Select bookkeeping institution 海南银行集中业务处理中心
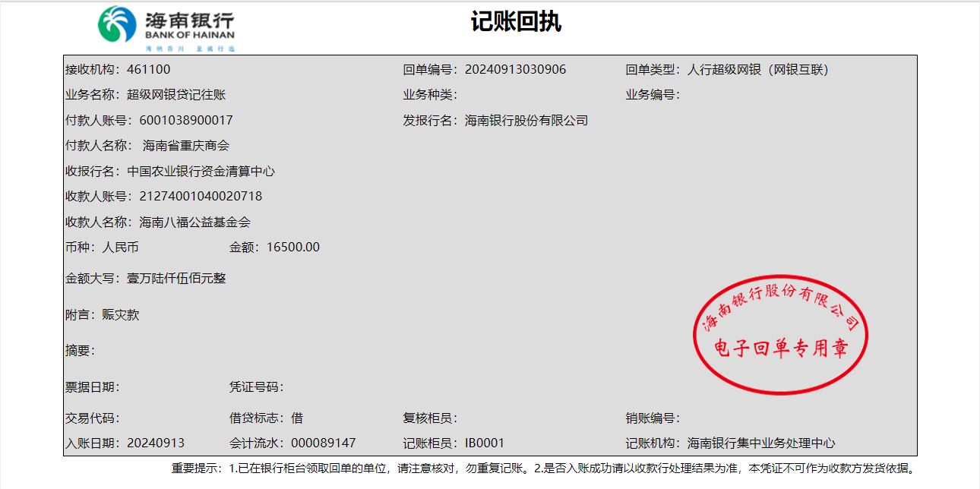The width and height of the screenshot is (980, 489). tap(761, 443)
